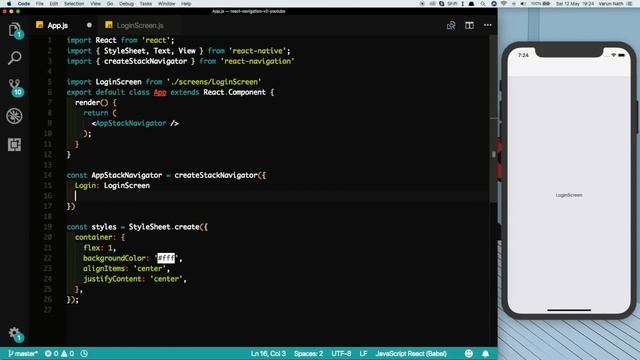The image size is (640, 360).
Task: Open notifications bell in status bar
Action: pyautogui.click(x=485, y=353)
